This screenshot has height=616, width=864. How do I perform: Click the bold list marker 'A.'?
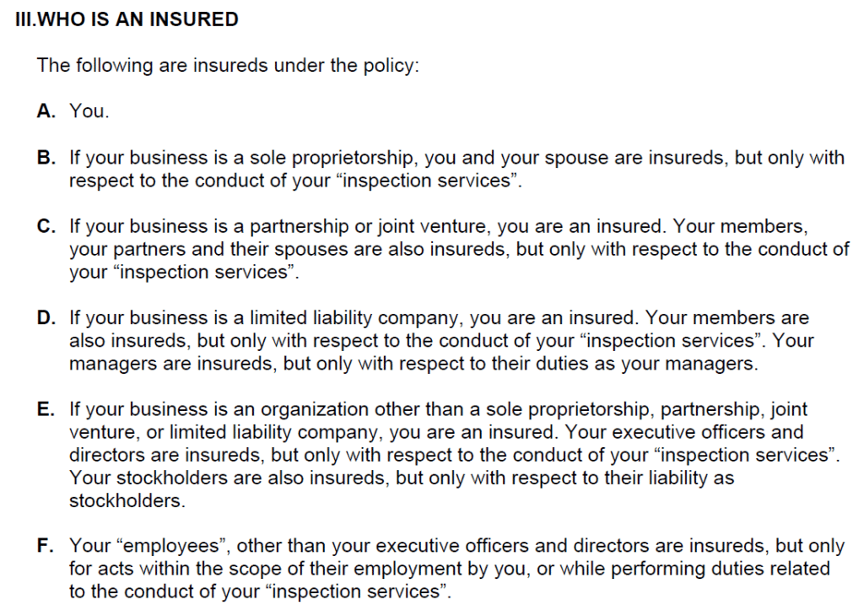(x=46, y=111)
